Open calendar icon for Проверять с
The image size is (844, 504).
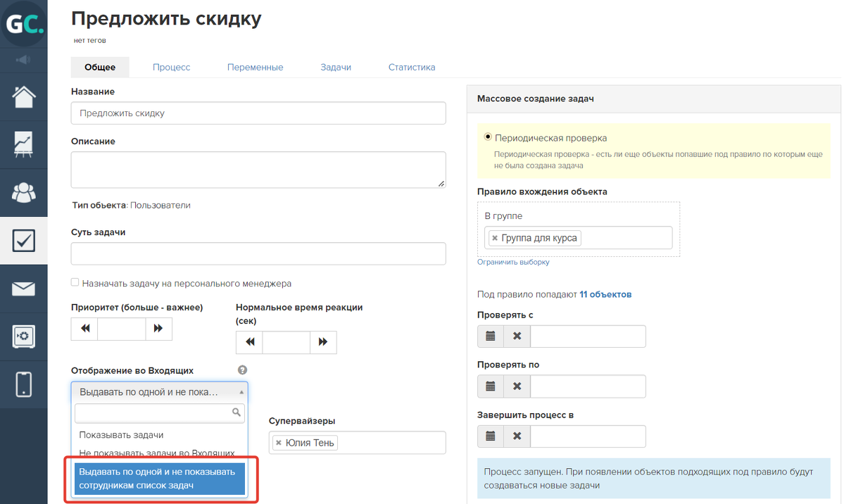point(491,336)
